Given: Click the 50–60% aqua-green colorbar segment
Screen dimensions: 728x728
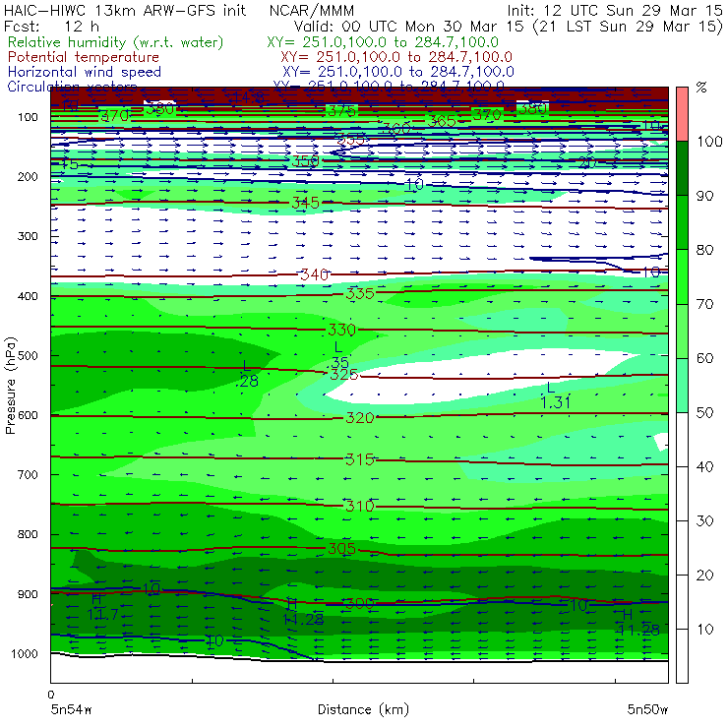Looking at the screenshot, I should point(682,386).
